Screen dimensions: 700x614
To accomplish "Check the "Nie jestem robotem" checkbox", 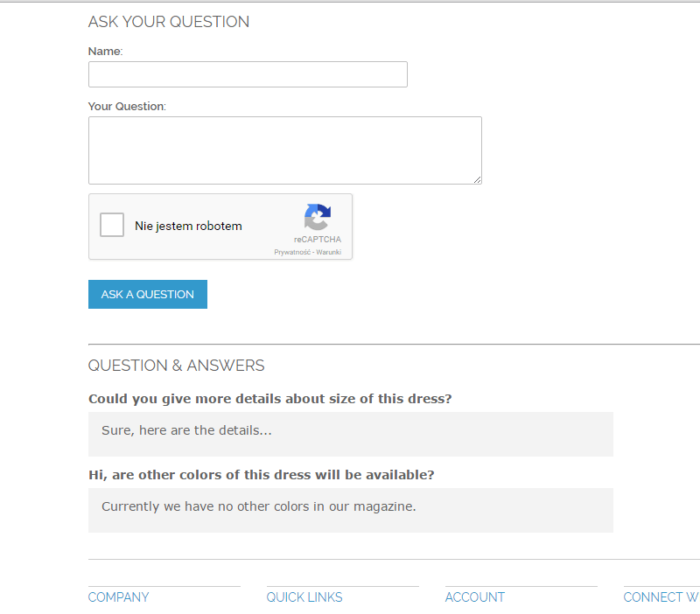I will tap(112, 225).
